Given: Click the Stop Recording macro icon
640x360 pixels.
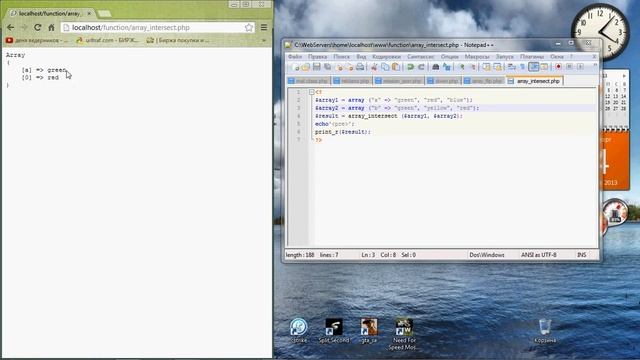Looking at the screenshot, I should (x=569, y=67).
